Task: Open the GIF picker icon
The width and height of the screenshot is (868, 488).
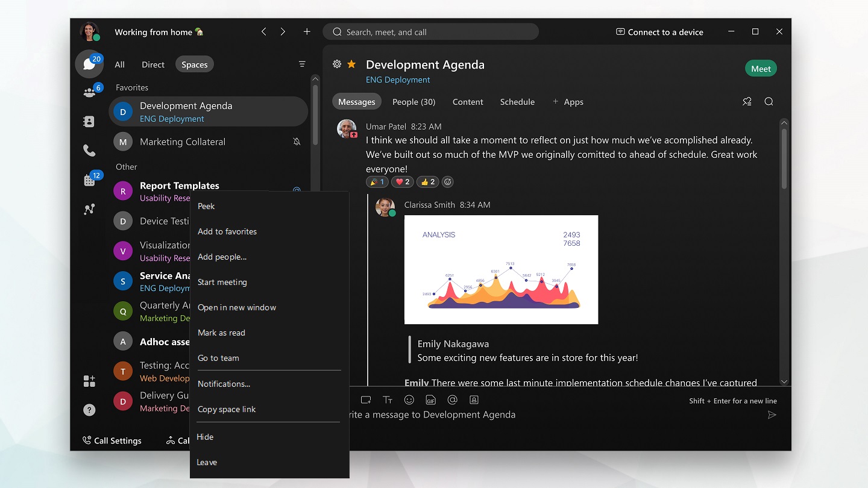Action: click(x=430, y=400)
